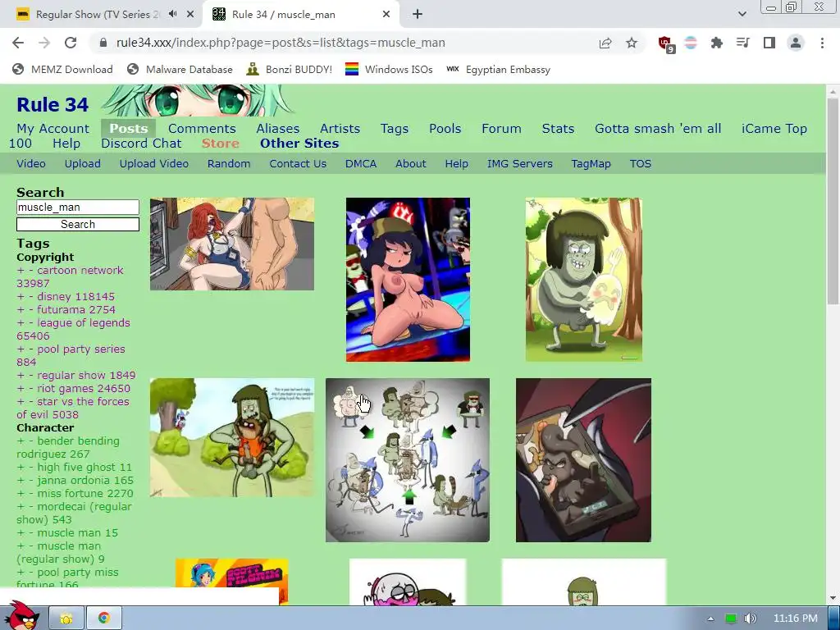Image resolution: width=840 pixels, height=630 pixels.
Task: Click the high five ghost tag link
Action: [76, 467]
